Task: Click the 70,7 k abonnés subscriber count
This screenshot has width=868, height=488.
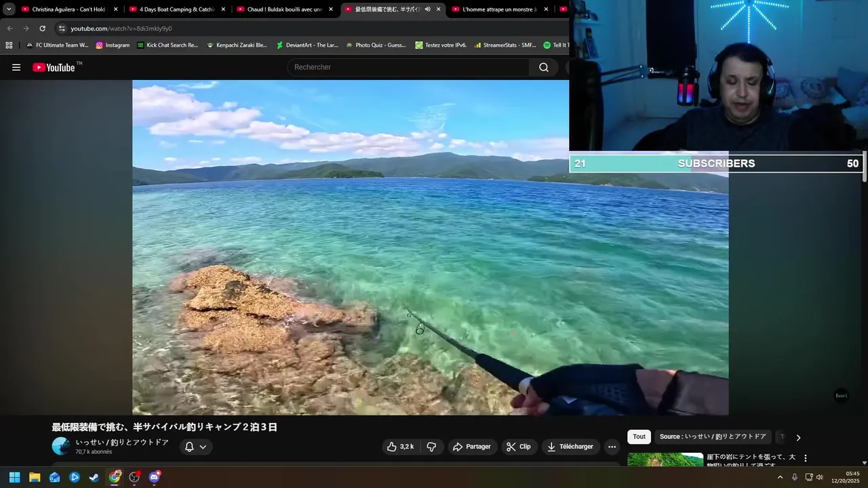Action: click(94, 452)
